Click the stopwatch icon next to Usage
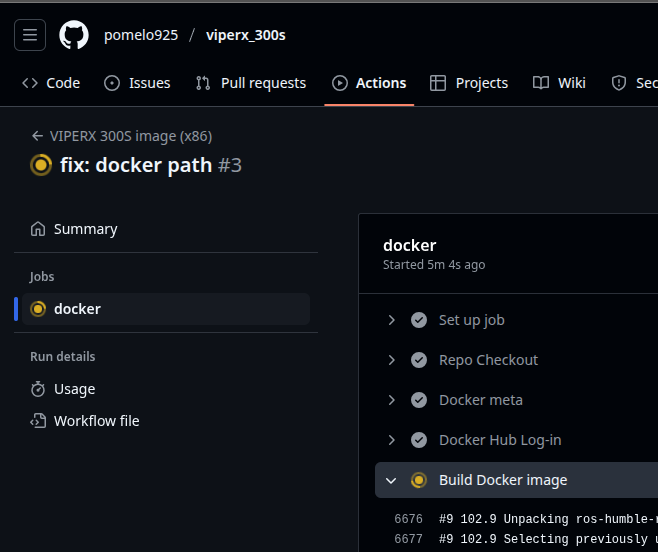658x552 pixels. [38, 389]
